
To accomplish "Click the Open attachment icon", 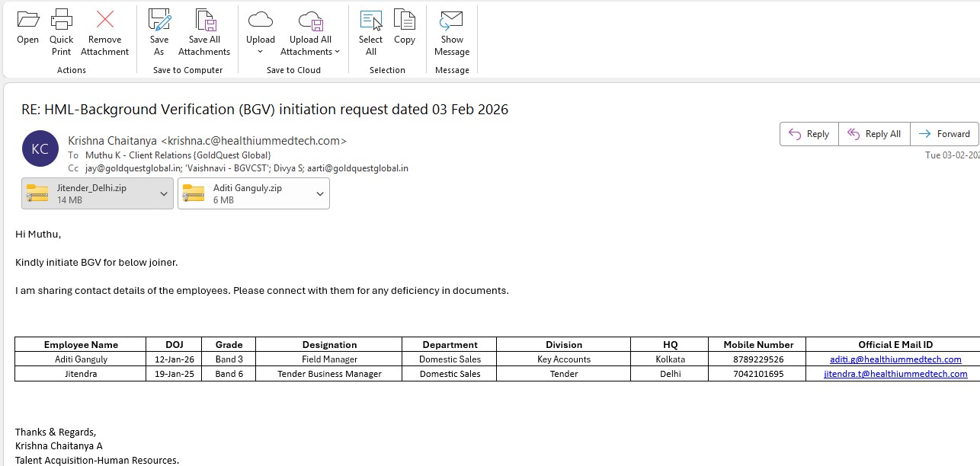I will [27, 21].
